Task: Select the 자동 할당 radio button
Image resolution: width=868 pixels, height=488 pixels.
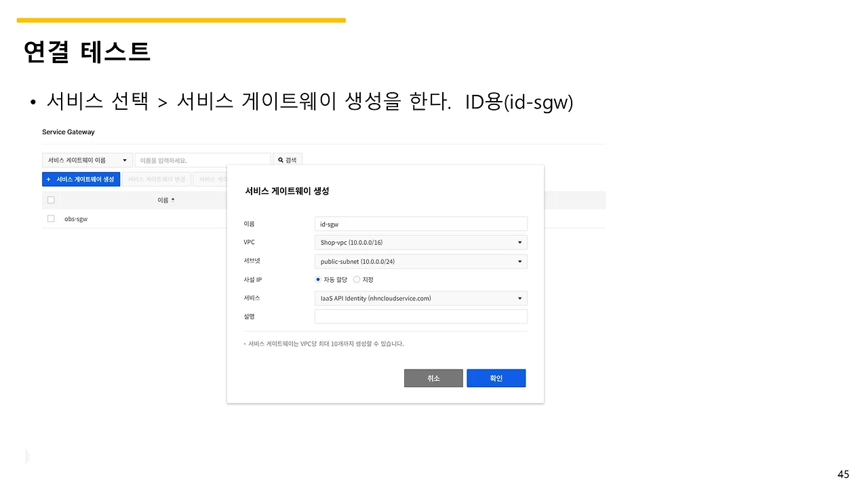Action: click(x=317, y=279)
